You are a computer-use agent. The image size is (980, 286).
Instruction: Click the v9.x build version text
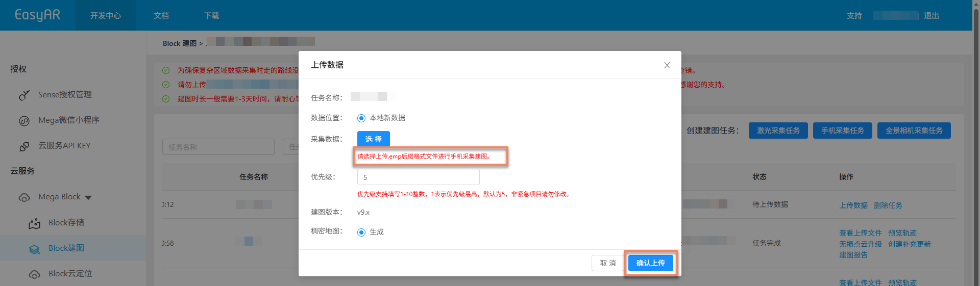coord(363,212)
